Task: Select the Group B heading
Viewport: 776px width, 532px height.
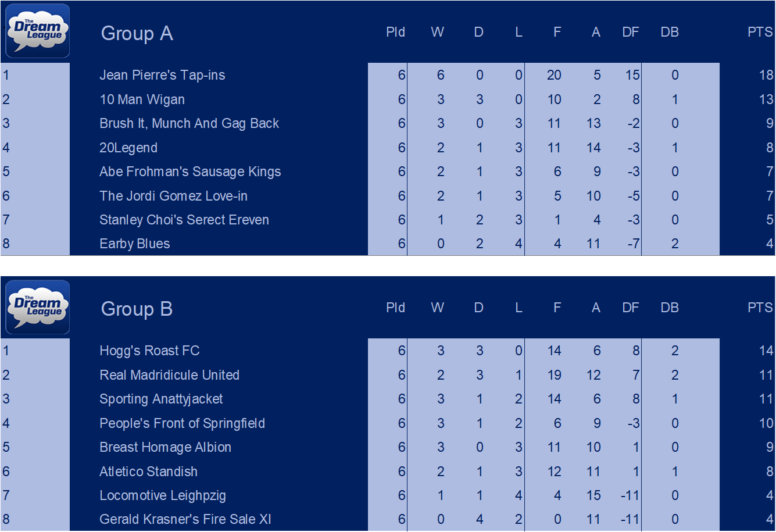Action: [x=137, y=309]
